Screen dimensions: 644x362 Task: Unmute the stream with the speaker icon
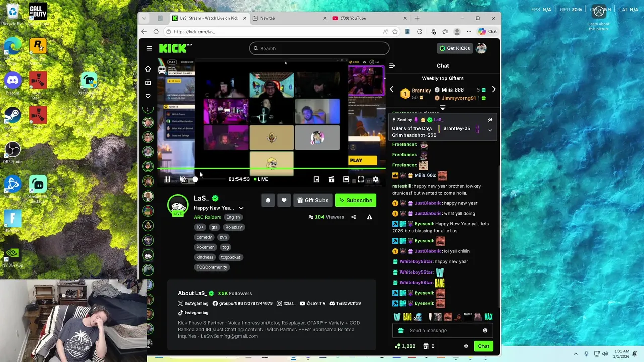click(x=183, y=179)
